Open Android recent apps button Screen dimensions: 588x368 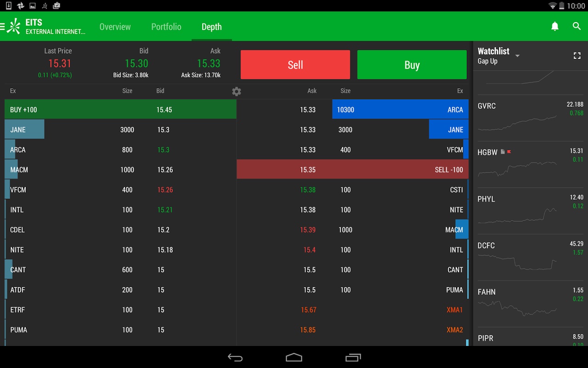click(353, 357)
